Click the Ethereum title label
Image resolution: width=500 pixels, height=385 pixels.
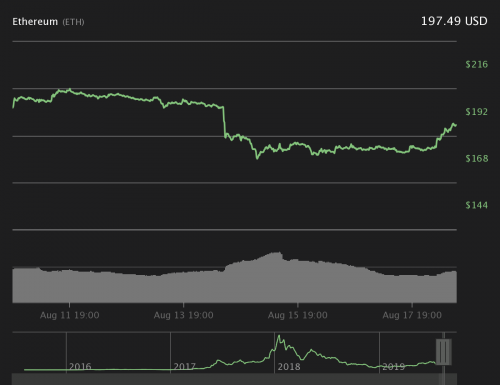tap(35, 22)
